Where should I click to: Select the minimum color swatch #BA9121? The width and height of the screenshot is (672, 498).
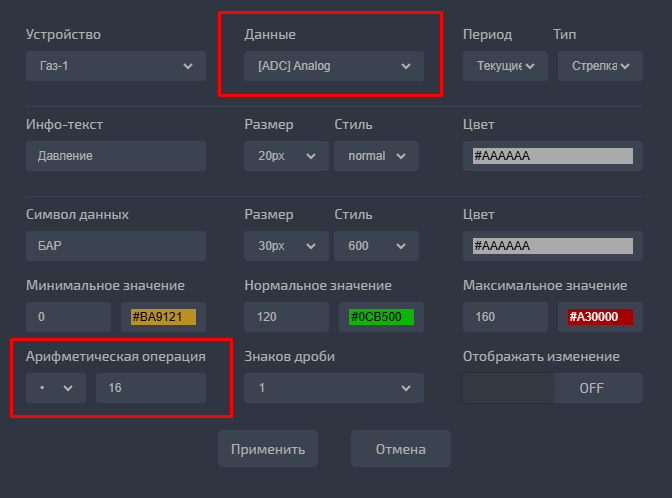click(x=163, y=317)
